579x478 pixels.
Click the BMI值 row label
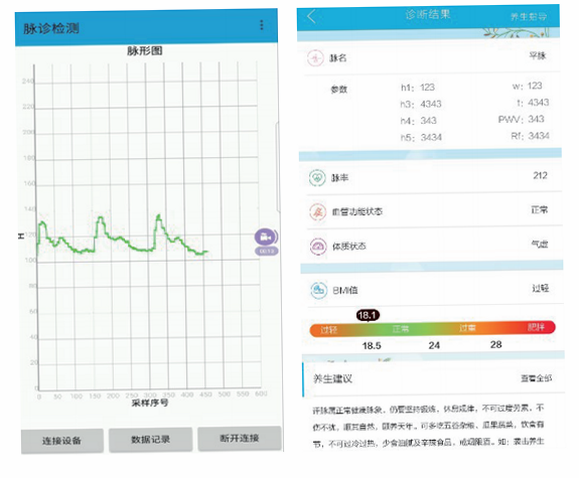345,290
